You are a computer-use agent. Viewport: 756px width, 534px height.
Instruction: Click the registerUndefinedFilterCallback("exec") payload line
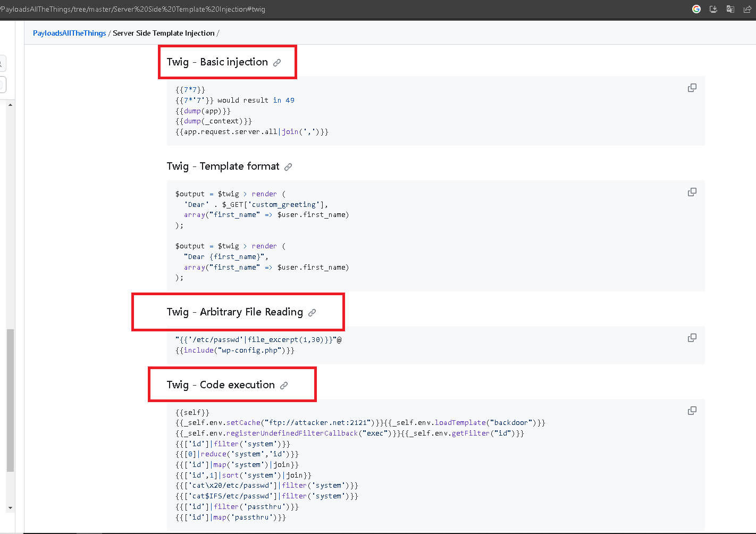click(350, 433)
